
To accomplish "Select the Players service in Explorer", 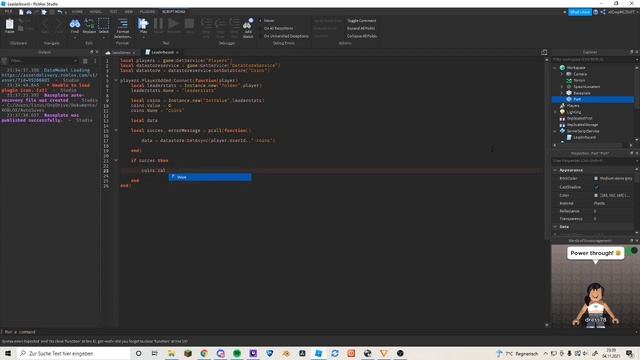I will [x=573, y=106].
